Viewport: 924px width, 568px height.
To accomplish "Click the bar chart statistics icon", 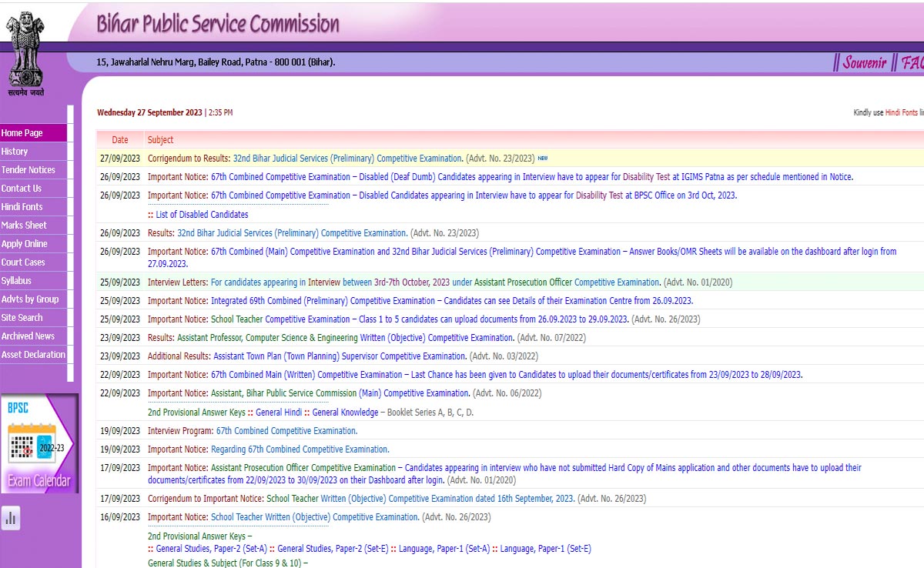I will pos(11,519).
